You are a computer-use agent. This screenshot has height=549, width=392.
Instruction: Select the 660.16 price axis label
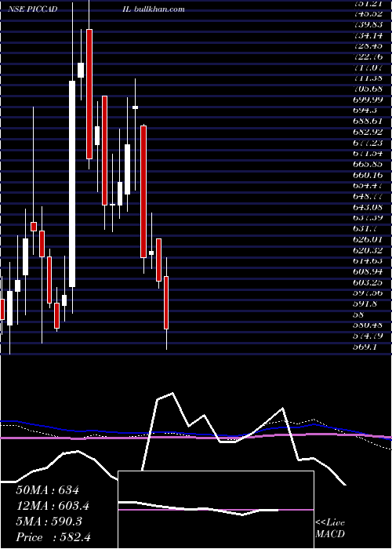point(368,175)
